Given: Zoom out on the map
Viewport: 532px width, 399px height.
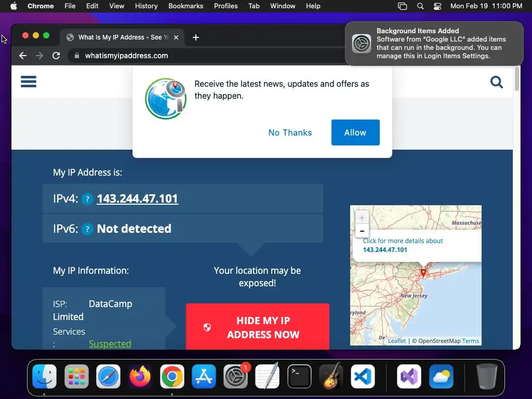Looking at the screenshot, I should (362, 231).
